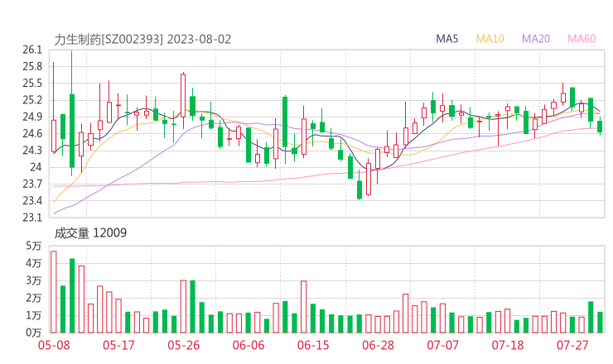The width and height of the screenshot is (613, 364).
Task: Click the 26.1 price axis label
Action: [x=32, y=50]
